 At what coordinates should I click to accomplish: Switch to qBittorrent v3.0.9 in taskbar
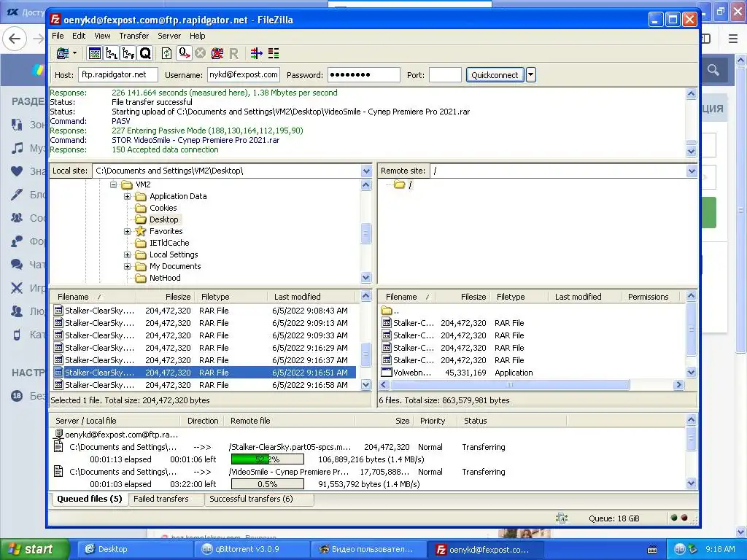(251, 550)
